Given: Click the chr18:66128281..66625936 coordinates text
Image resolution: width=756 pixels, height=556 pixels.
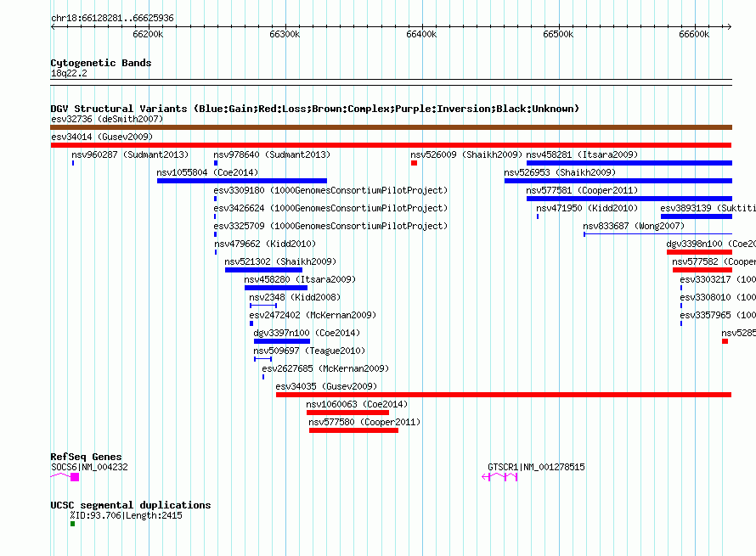Looking at the screenshot, I should (112, 18).
